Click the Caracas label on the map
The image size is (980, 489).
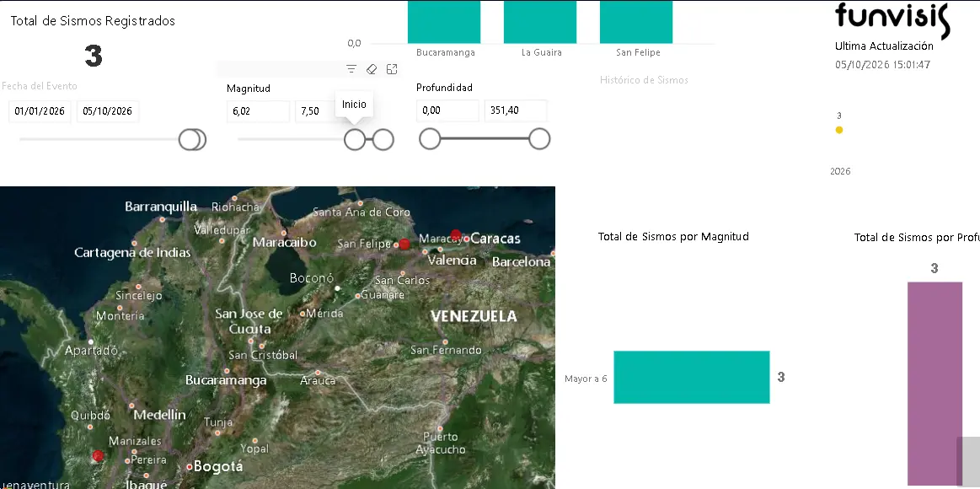pos(495,239)
